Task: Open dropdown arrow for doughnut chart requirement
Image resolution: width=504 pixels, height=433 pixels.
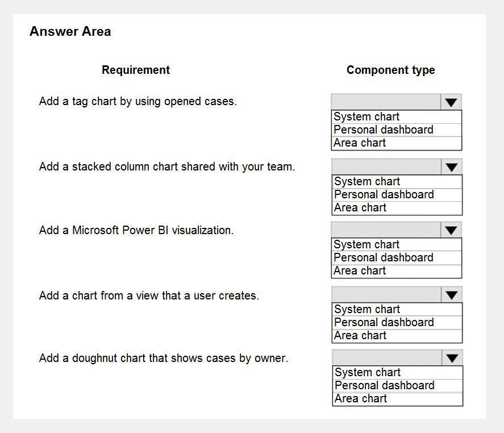Action: (452, 358)
